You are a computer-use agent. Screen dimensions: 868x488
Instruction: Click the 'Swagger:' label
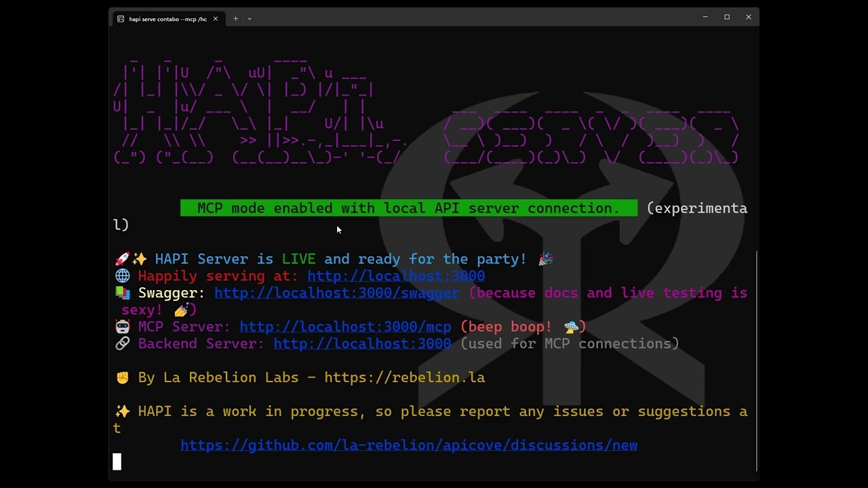point(172,293)
